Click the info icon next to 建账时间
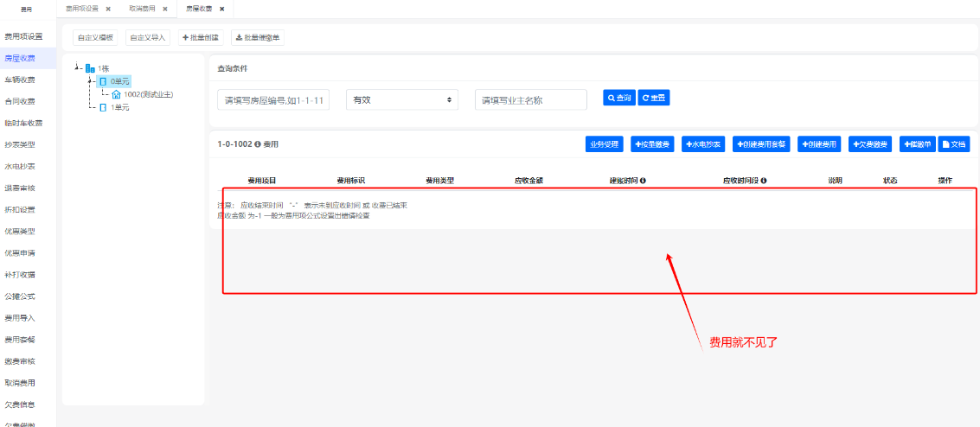The image size is (980, 427). pos(643,181)
